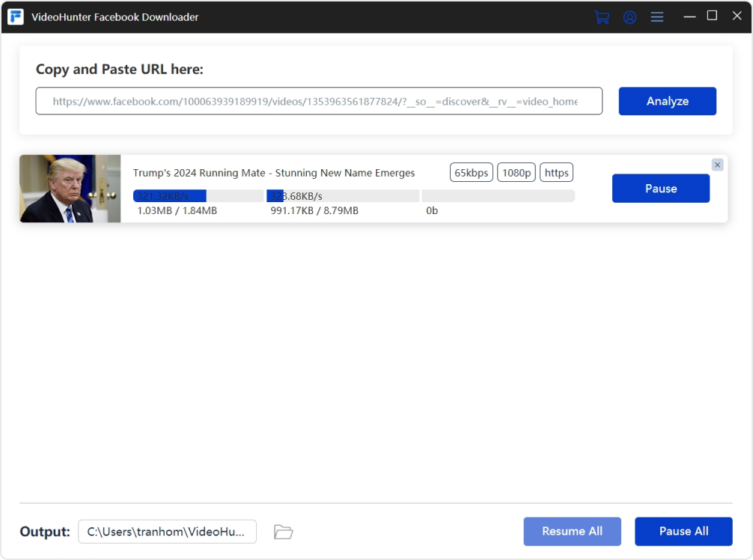Viewport: 753px width, 560px height.
Task: Click the 1.03MB / 1.84MB size text
Action: (177, 210)
